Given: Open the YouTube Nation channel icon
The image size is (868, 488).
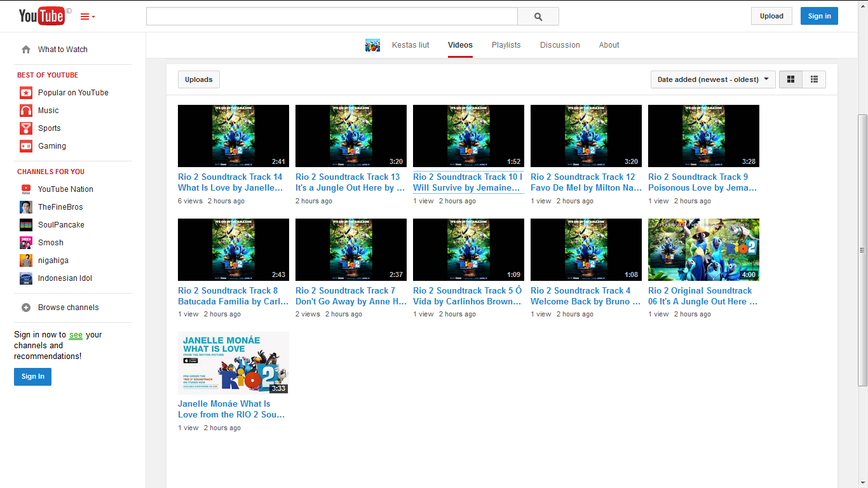Looking at the screenshot, I should [26, 189].
